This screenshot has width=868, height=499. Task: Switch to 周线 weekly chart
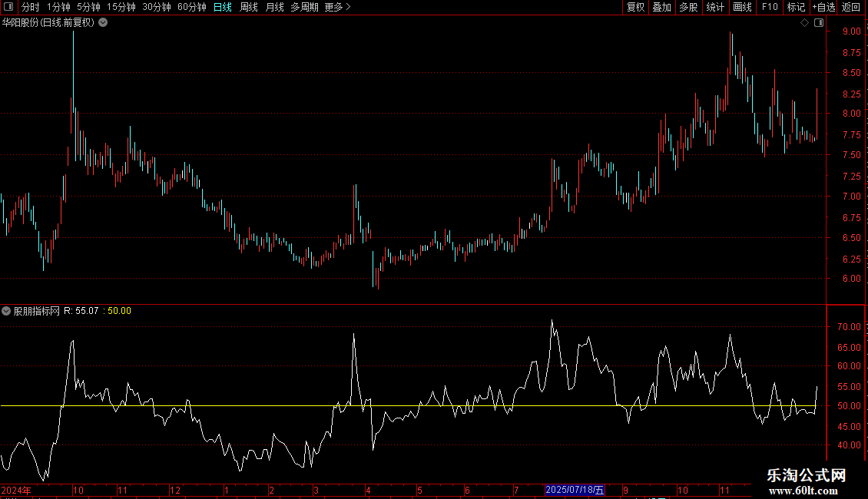(x=249, y=7)
